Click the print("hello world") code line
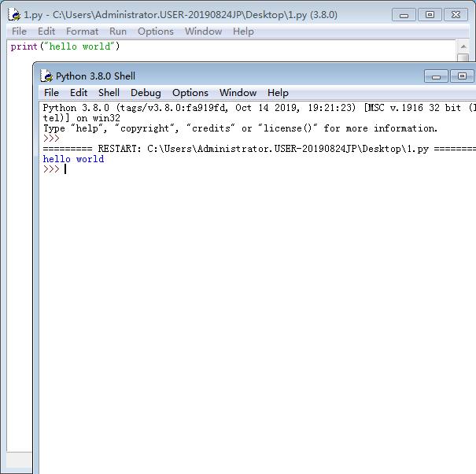Screen dimensions: 476x474 (65, 46)
